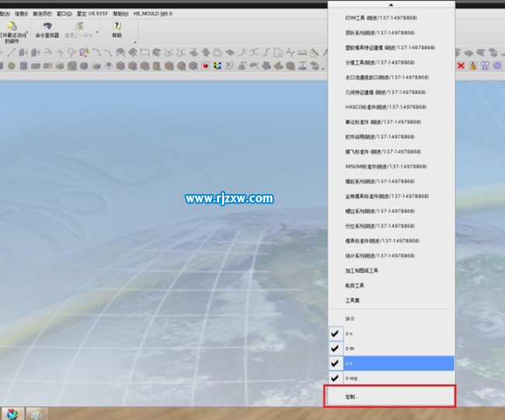Select the yellow Sphere primitive icon
505x420 pixels.
(12, 66)
